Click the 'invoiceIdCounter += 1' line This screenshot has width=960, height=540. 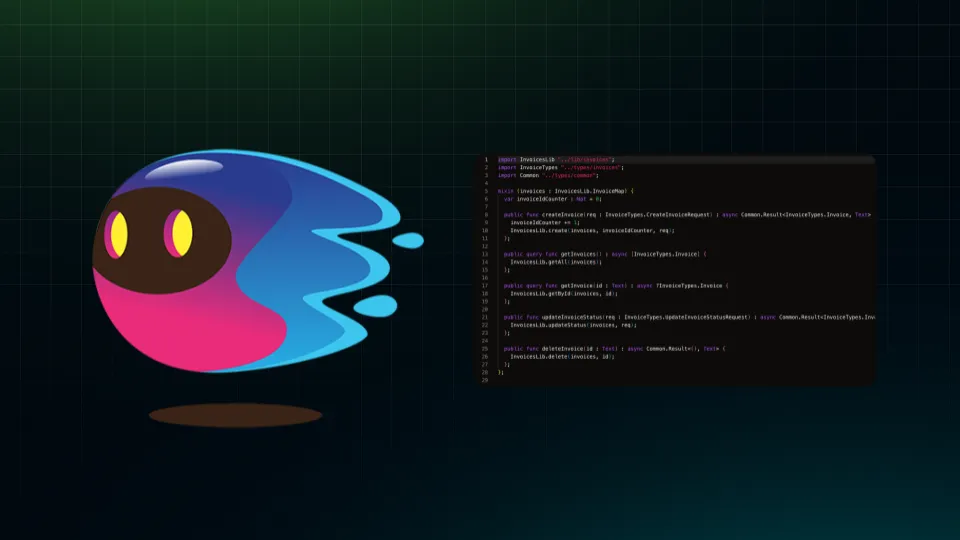(x=545, y=223)
